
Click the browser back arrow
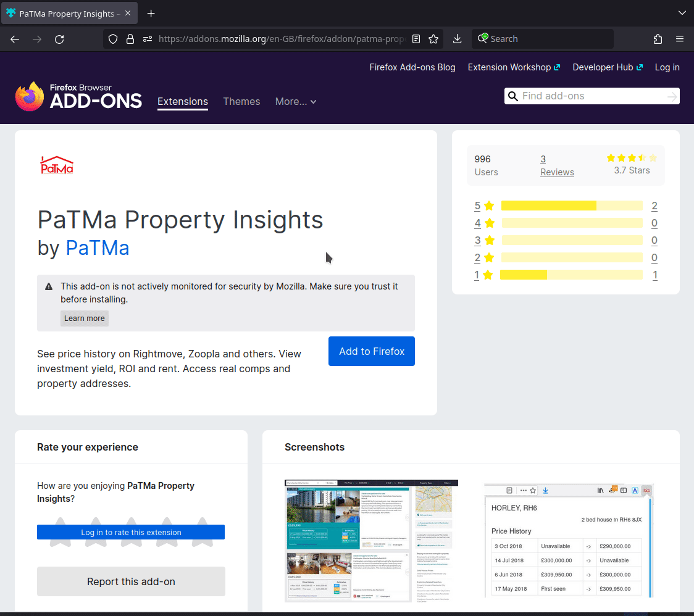[x=15, y=39]
